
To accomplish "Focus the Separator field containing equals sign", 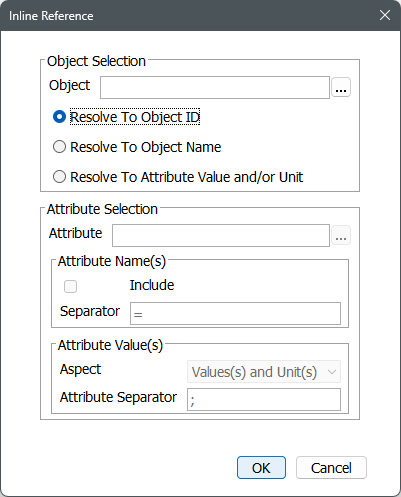I will [235, 313].
